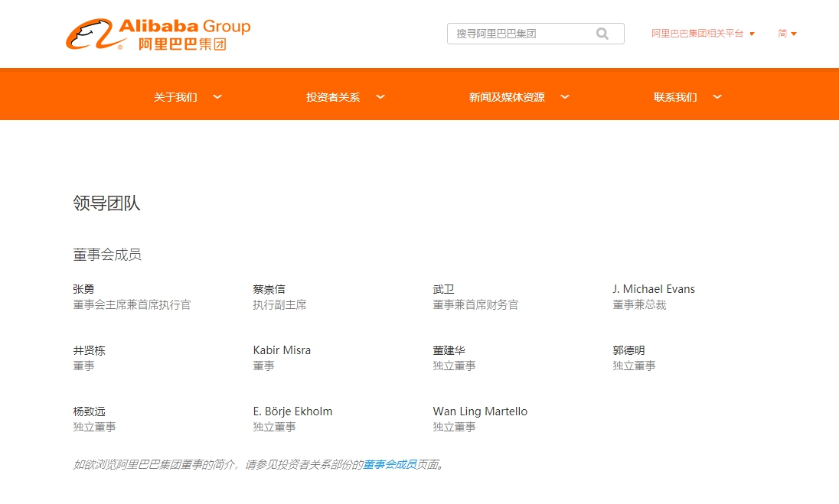Follow the 董事会成员 link in the footnote
The image size is (839, 504).
[390, 464]
